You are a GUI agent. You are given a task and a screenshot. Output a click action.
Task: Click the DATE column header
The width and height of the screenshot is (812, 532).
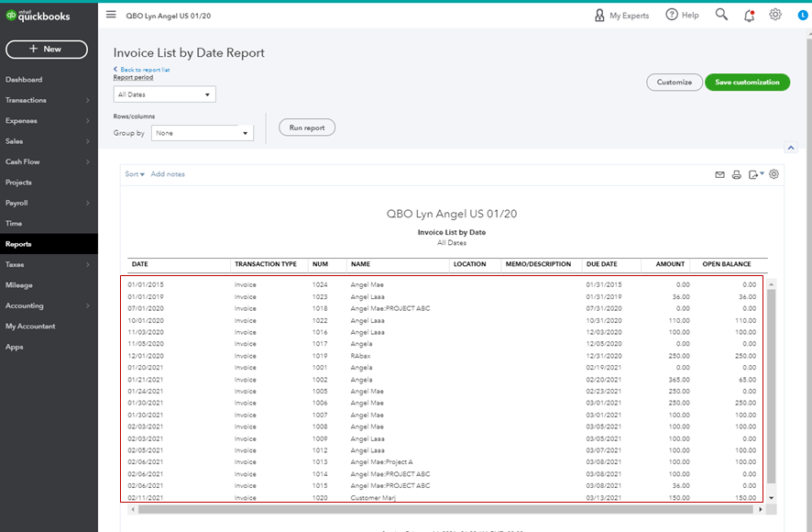(x=140, y=264)
